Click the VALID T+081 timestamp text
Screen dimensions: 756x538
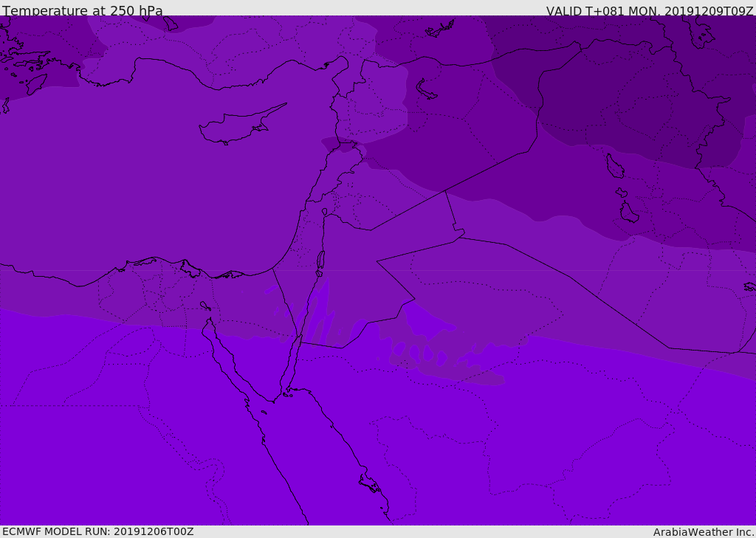(650, 11)
